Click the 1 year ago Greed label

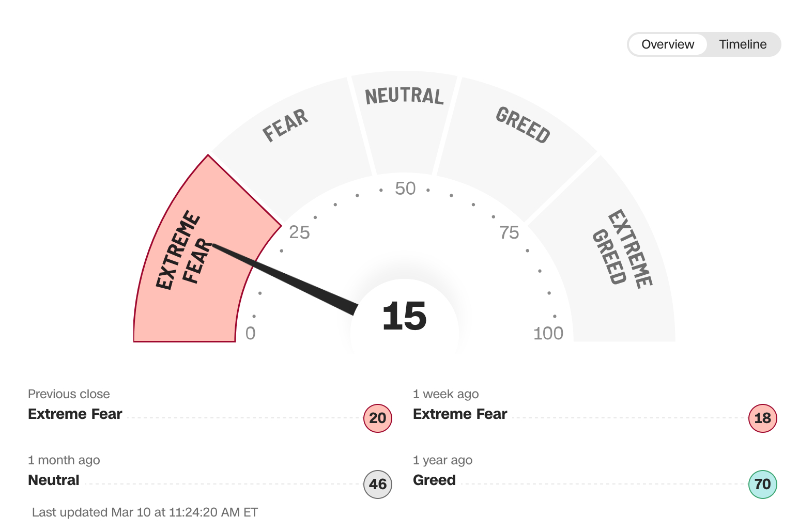point(434,480)
